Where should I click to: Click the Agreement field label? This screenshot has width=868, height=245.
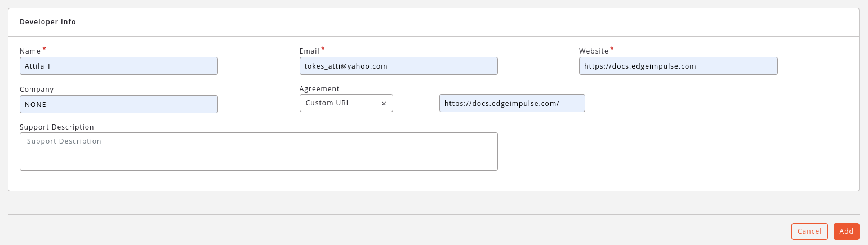point(319,89)
